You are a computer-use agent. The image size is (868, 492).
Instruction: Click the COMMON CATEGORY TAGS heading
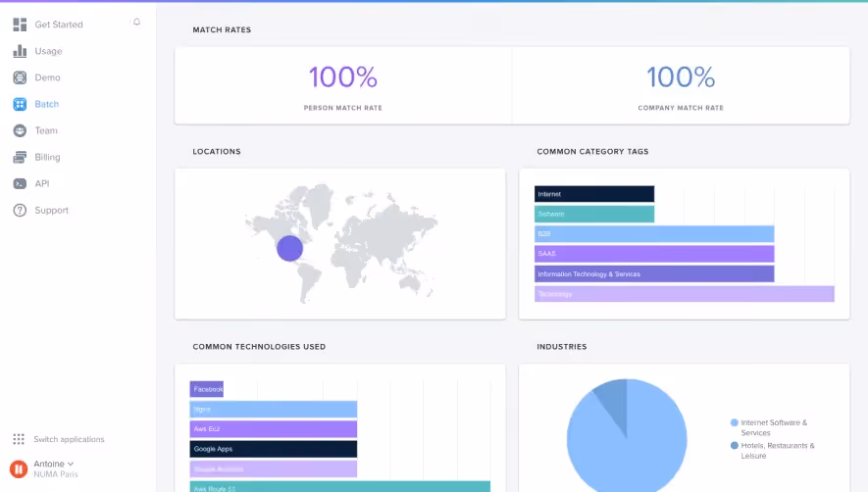[592, 152]
